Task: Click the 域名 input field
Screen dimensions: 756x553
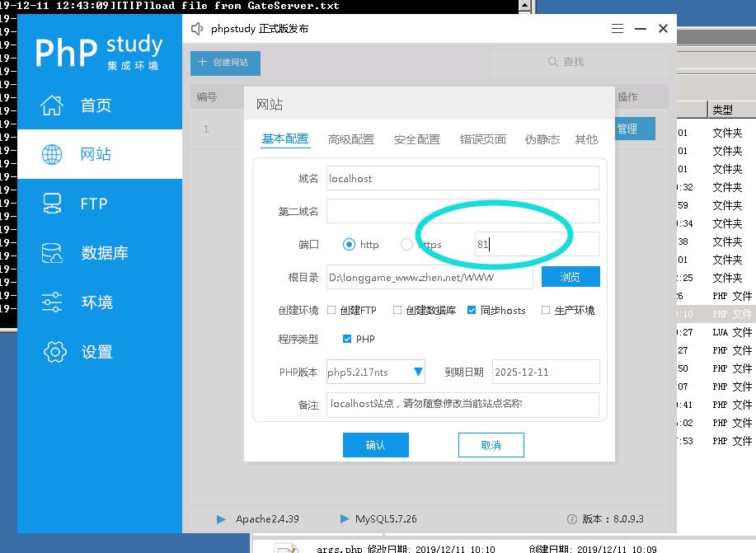Action: click(463, 178)
